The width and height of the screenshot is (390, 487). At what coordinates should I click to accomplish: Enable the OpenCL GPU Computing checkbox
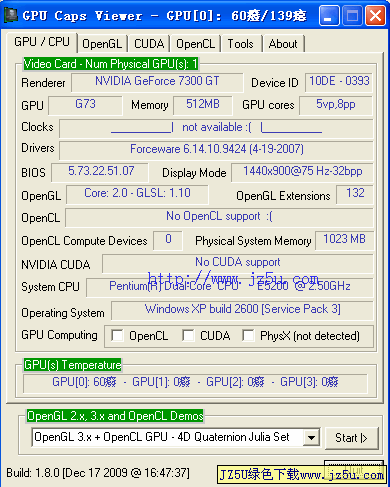(x=117, y=335)
